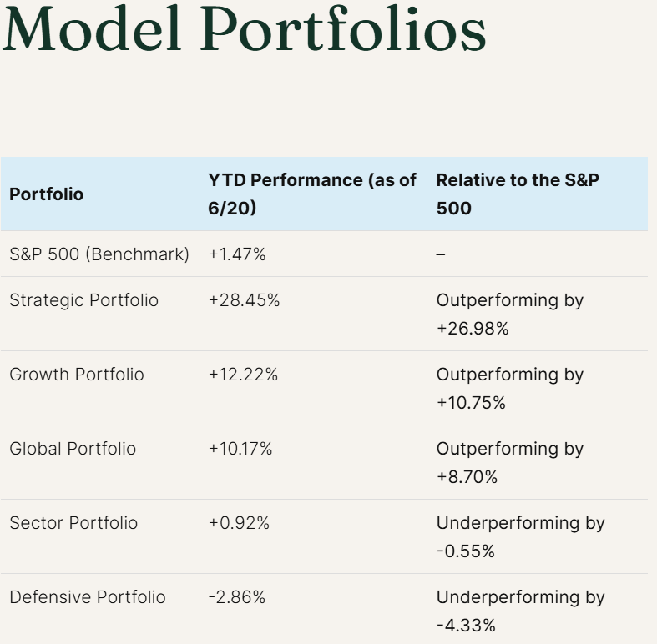The width and height of the screenshot is (657, 644).
Task: Click the +10.17% performance value
Action: click(x=240, y=449)
